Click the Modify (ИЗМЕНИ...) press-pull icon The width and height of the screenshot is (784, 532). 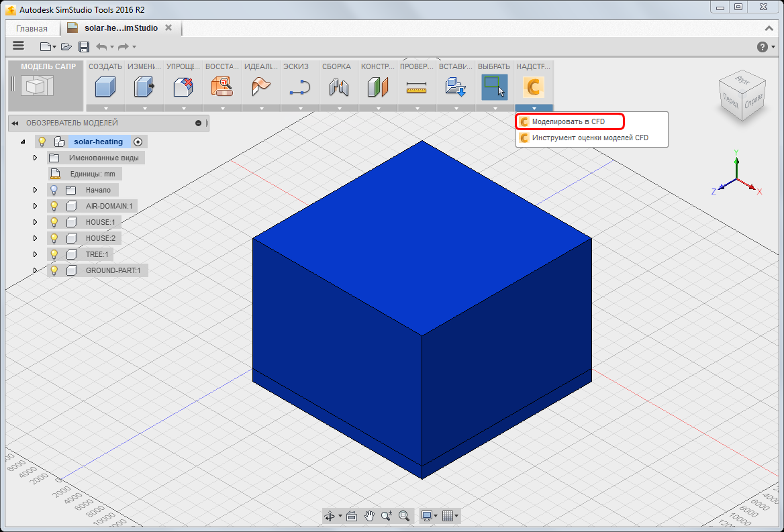click(144, 87)
